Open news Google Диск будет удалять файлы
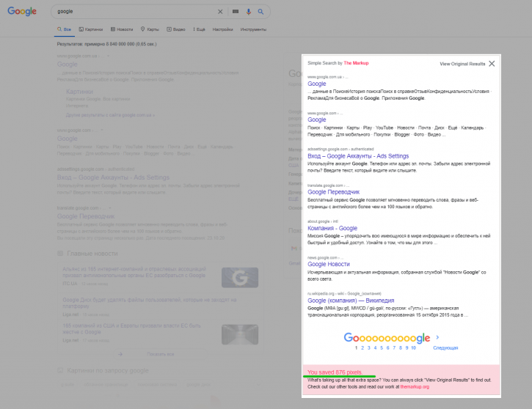The image size is (532, 409). tap(149, 303)
